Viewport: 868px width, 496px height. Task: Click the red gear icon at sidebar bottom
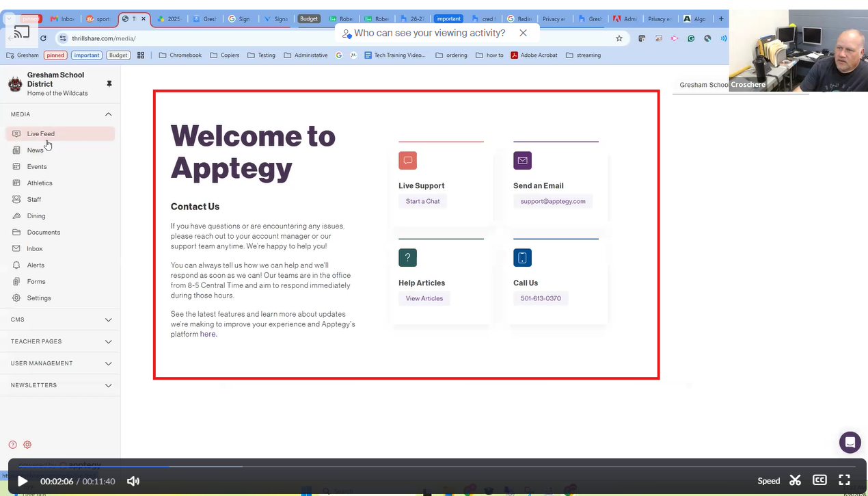pyautogui.click(x=27, y=445)
